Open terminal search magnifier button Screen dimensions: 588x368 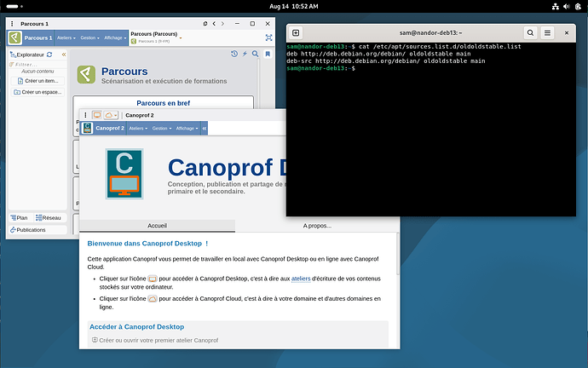[x=530, y=32]
